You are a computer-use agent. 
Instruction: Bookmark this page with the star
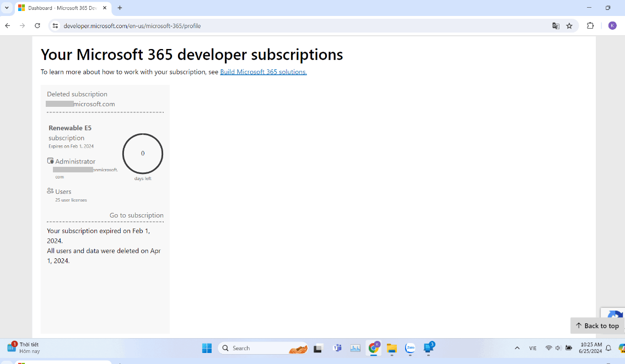pos(569,26)
